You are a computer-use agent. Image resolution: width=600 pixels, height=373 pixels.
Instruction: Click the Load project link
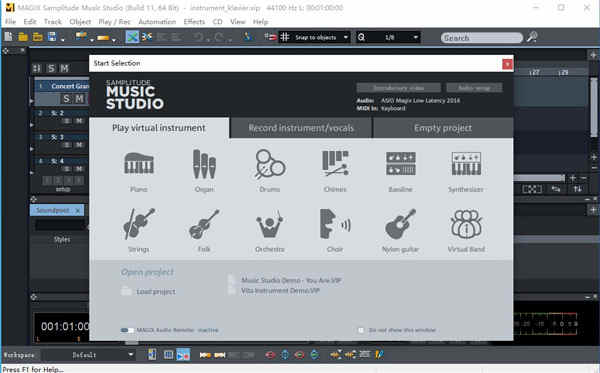[156, 292]
